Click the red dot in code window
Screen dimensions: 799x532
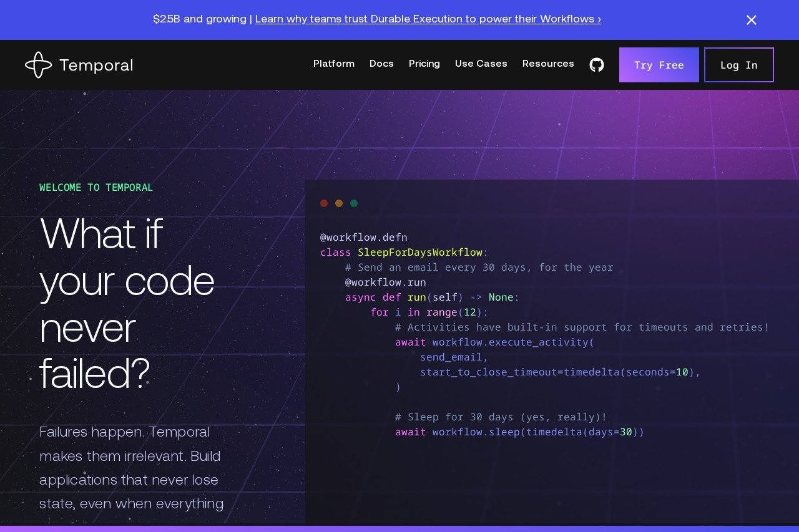pyautogui.click(x=324, y=203)
